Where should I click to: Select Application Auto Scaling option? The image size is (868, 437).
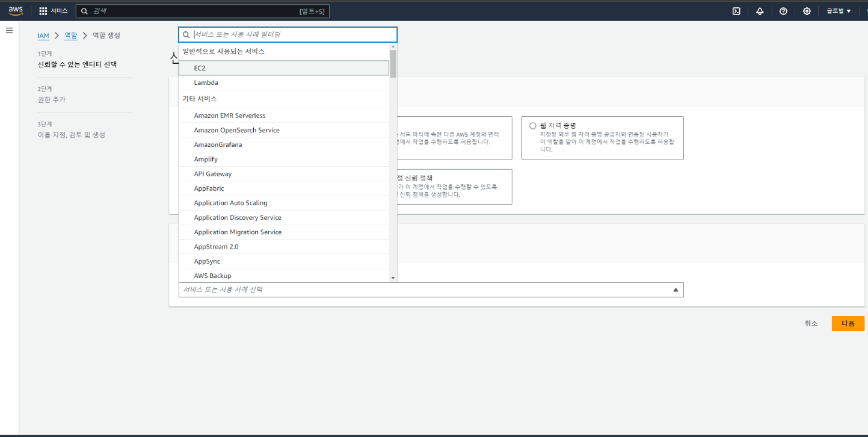(x=284, y=203)
